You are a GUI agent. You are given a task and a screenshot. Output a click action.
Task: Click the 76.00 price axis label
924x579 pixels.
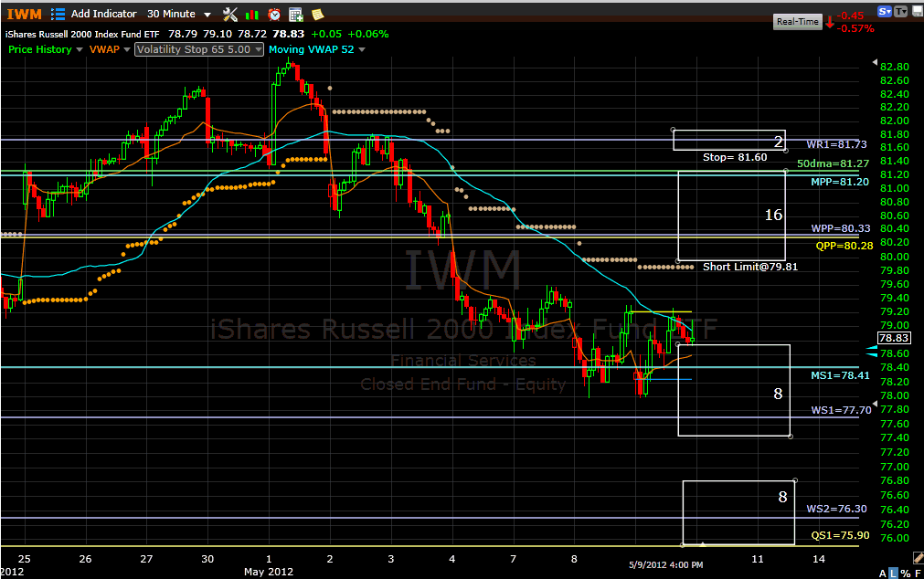point(894,538)
